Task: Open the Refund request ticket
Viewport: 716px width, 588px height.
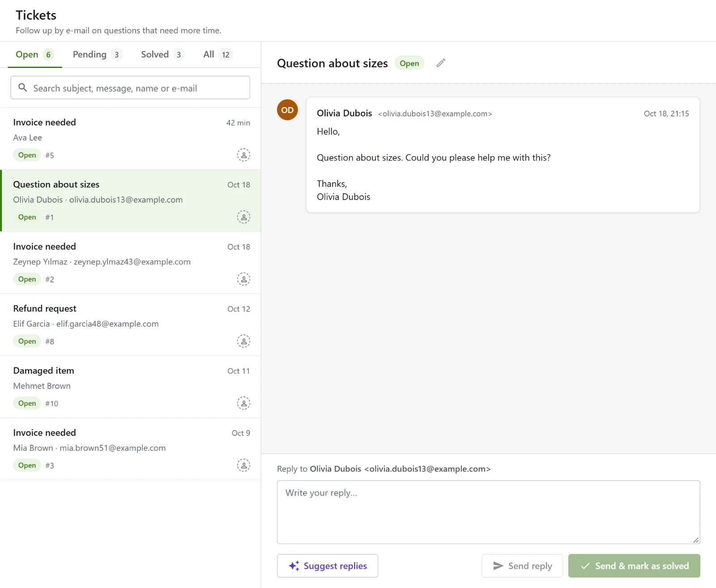Action: [x=130, y=325]
